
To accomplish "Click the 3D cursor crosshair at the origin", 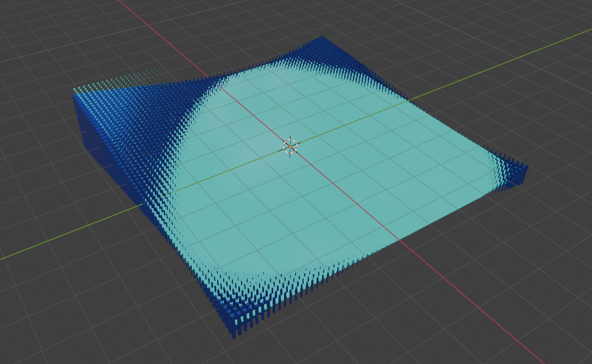I will pyautogui.click(x=290, y=147).
